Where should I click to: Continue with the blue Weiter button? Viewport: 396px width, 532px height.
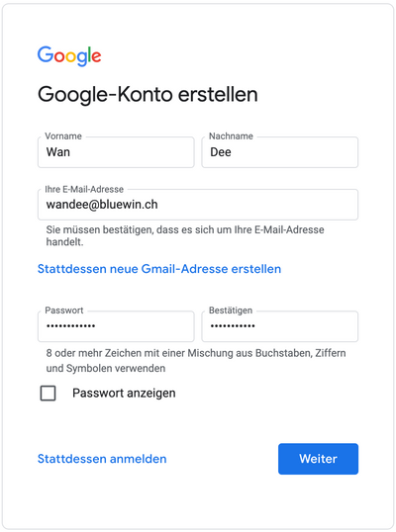click(318, 459)
